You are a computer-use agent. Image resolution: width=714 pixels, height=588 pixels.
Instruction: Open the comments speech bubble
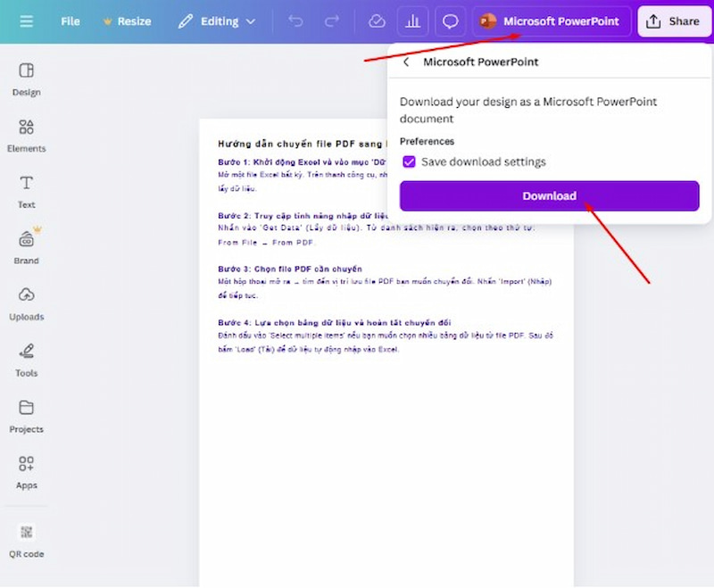(x=451, y=21)
